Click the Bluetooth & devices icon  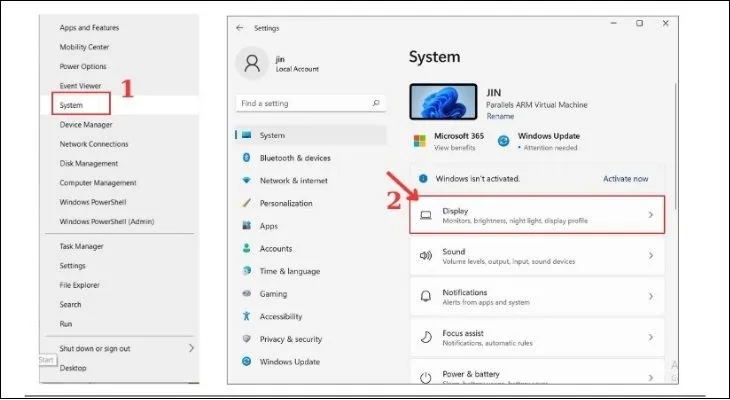[247, 158]
